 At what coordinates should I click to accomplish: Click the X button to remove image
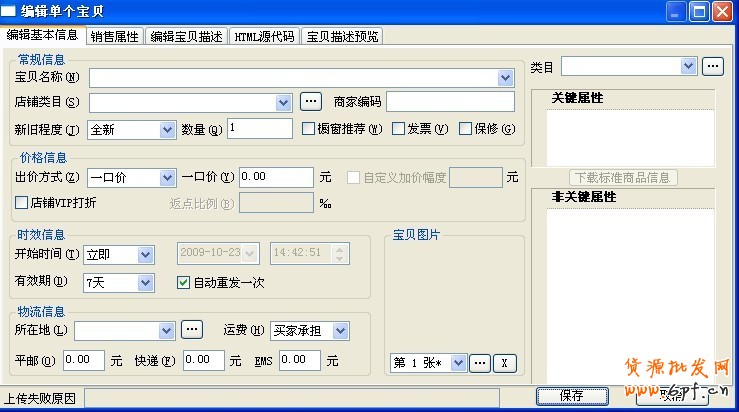tap(506, 362)
